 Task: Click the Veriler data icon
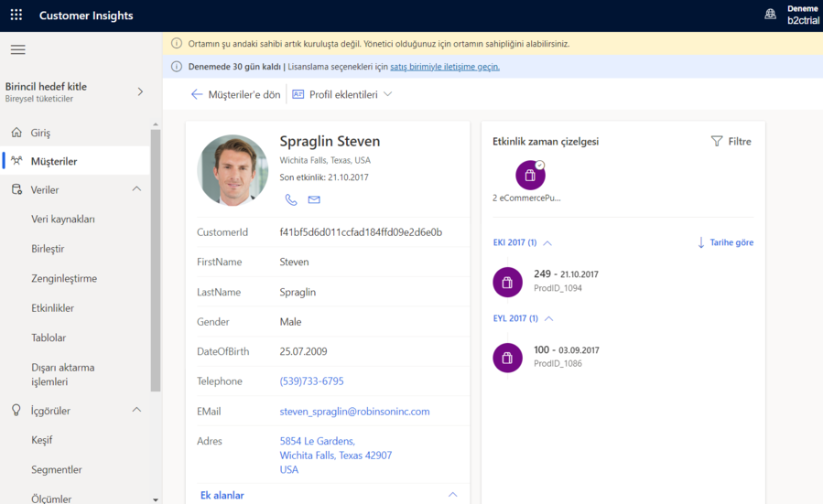[16, 189]
